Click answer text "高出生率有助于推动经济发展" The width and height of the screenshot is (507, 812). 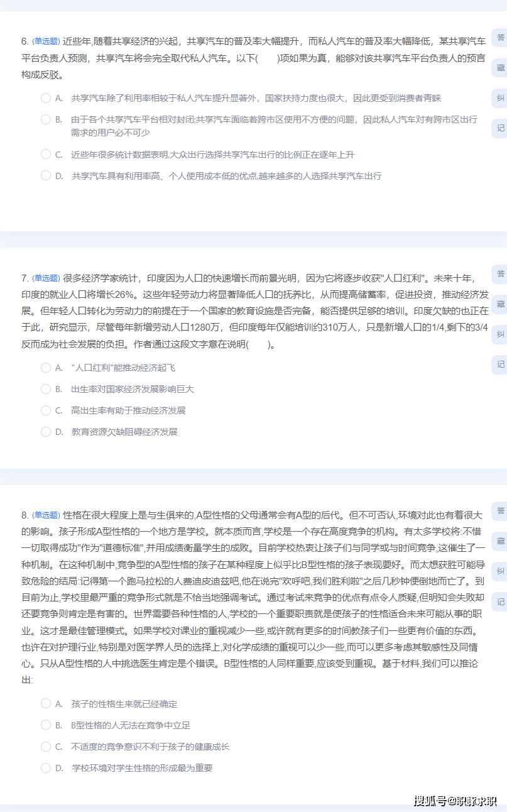(x=128, y=410)
